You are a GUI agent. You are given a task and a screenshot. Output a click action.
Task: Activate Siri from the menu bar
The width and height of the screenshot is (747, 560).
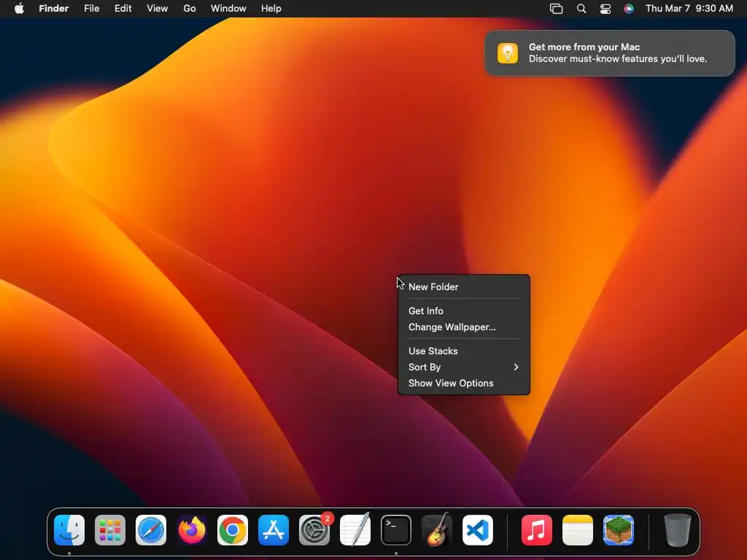click(x=629, y=9)
